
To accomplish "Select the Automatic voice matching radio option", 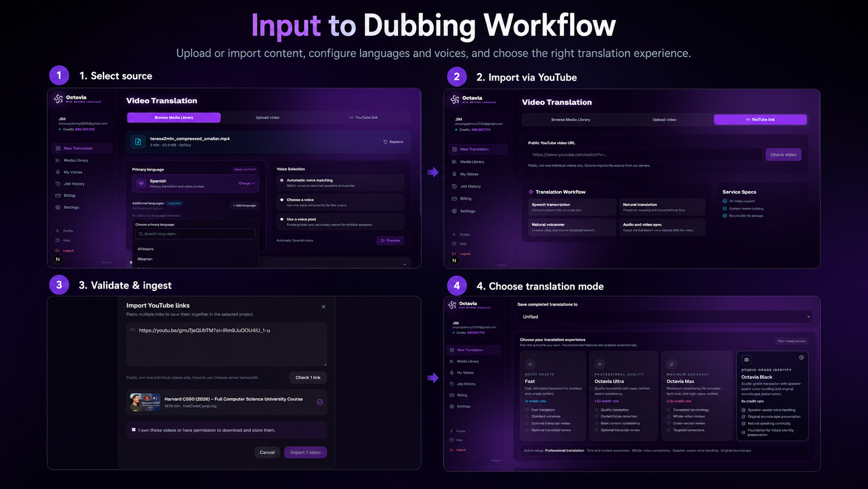I will [x=282, y=180].
